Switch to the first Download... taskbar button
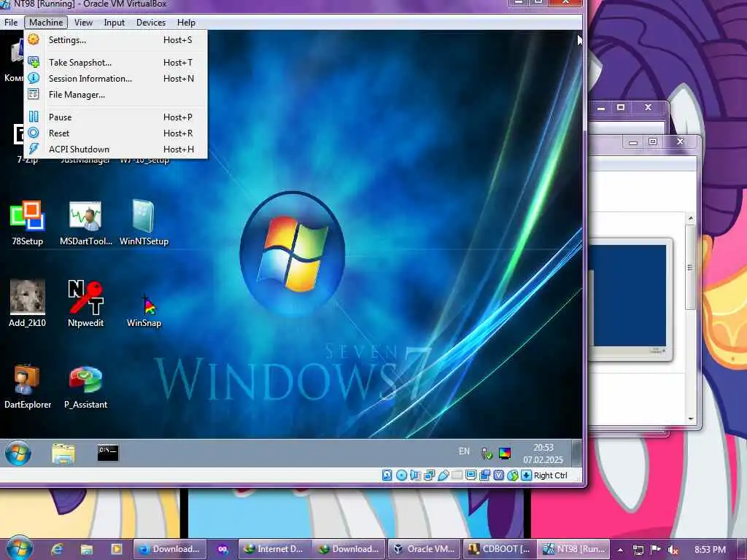747x560 pixels. click(x=169, y=549)
